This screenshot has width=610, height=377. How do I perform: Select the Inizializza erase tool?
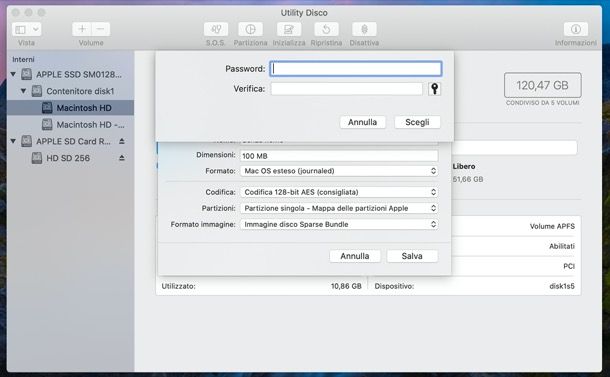coord(288,29)
